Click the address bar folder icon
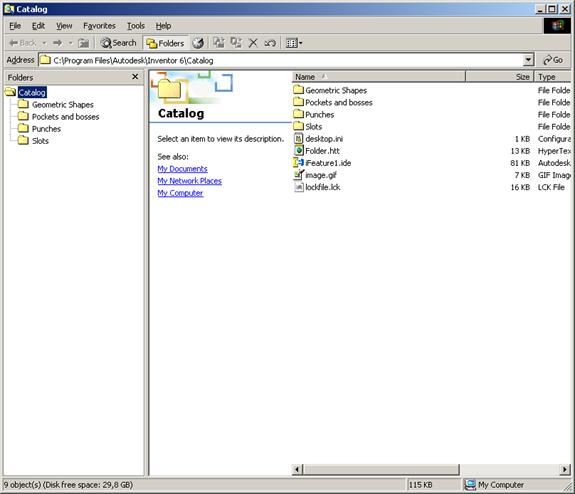This screenshot has height=494, width=575. 45,60
